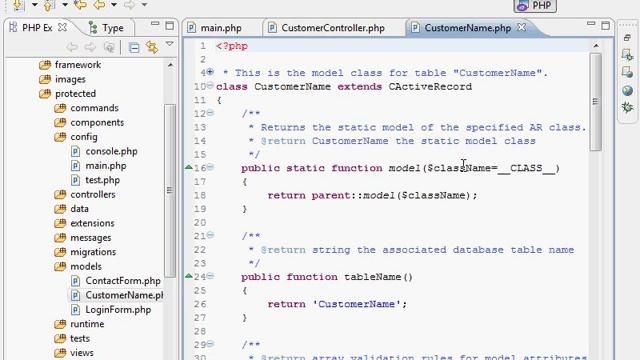Open the Debug bug icon in right trim
This screenshot has height=360, width=640.
(627, 107)
